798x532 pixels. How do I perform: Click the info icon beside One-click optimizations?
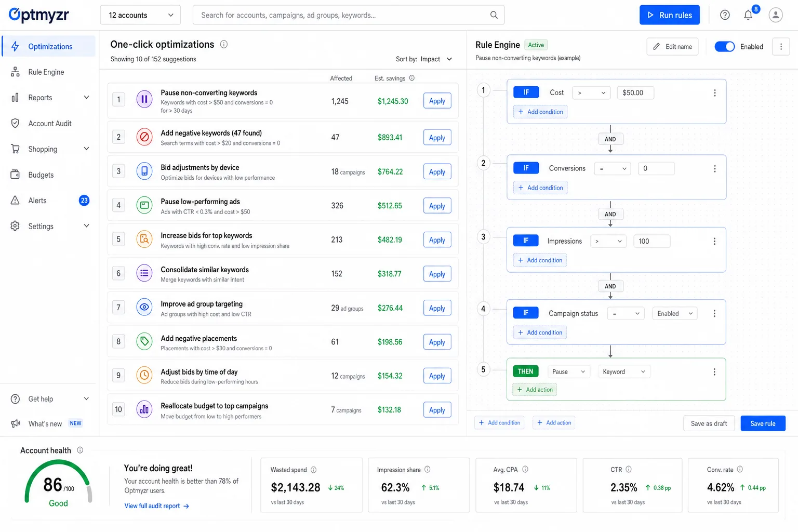pos(224,44)
